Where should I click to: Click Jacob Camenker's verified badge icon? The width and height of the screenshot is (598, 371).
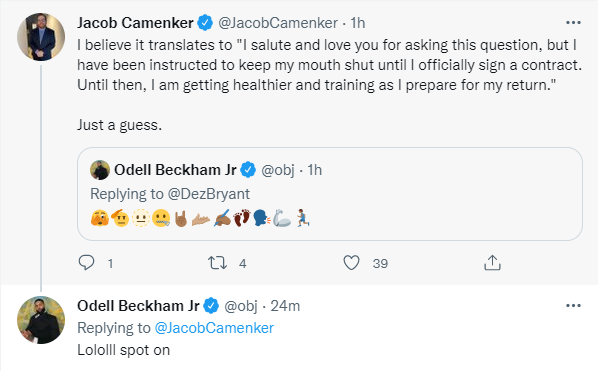pos(205,23)
